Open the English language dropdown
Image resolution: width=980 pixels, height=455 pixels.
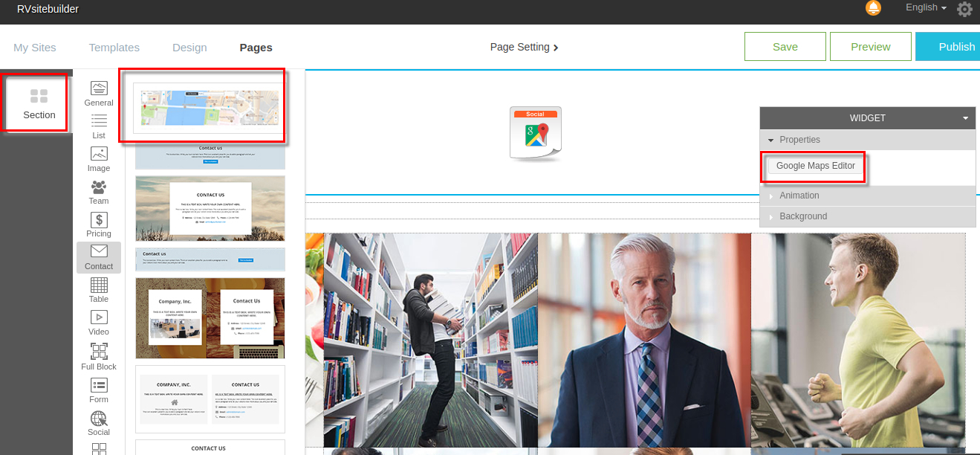926,7
